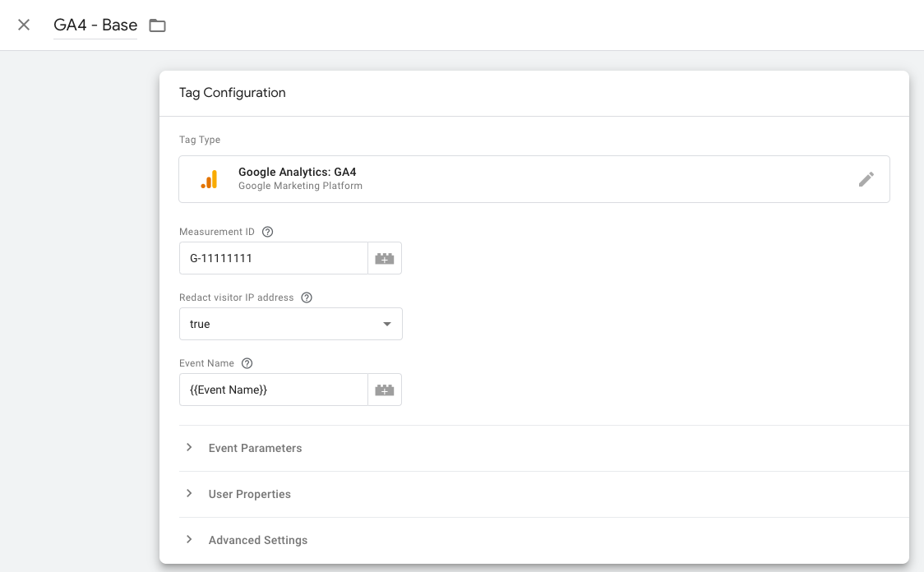Screen dimensions: 924x572
Task: Insert variable for Event Name
Action: click(385, 390)
